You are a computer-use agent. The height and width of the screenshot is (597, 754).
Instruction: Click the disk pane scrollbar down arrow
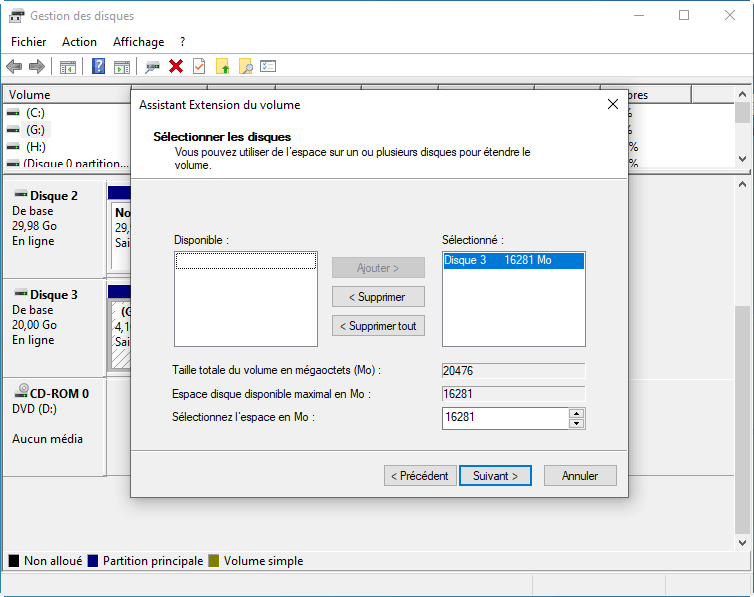point(742,542)
